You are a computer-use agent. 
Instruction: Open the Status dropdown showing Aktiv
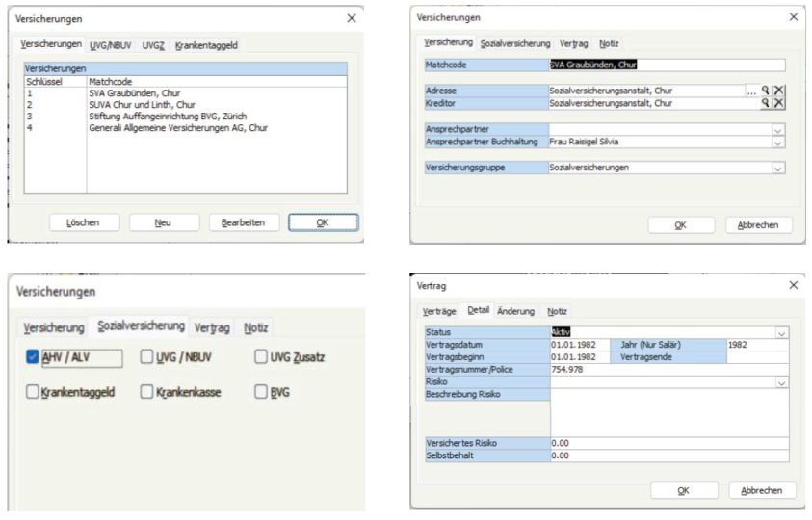[x=782, y=333]
